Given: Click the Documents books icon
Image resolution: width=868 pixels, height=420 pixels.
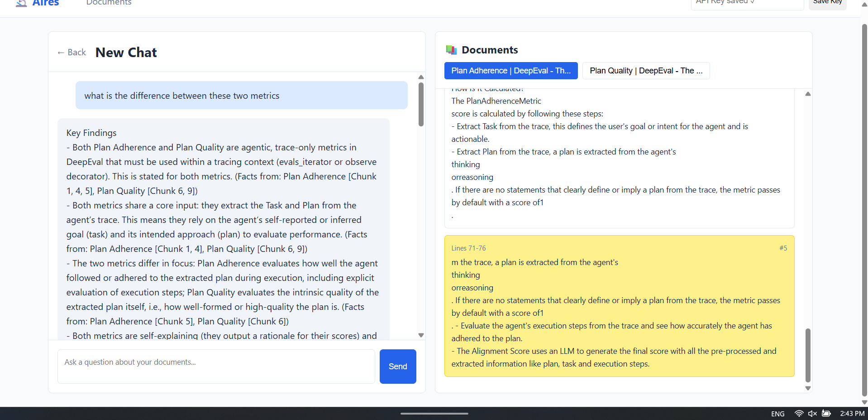Looking at the screenshot, I should 451,50.
